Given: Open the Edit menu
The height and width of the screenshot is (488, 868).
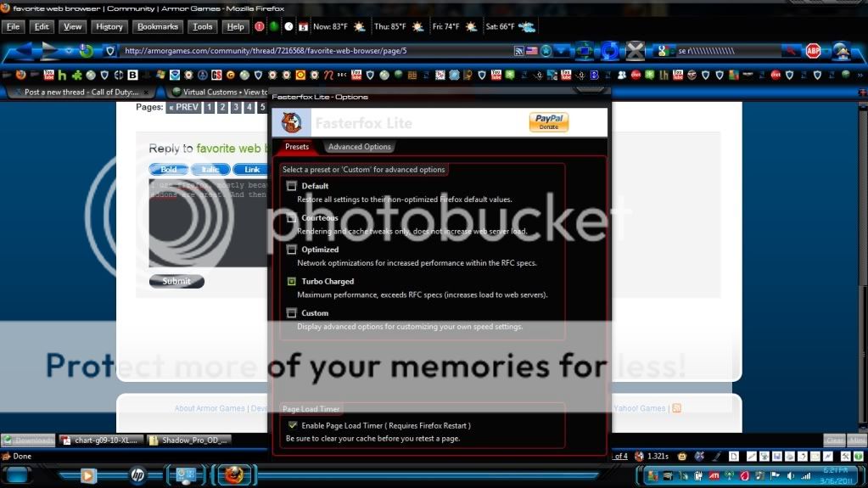Looking at the screenshot, I should 42,26.
